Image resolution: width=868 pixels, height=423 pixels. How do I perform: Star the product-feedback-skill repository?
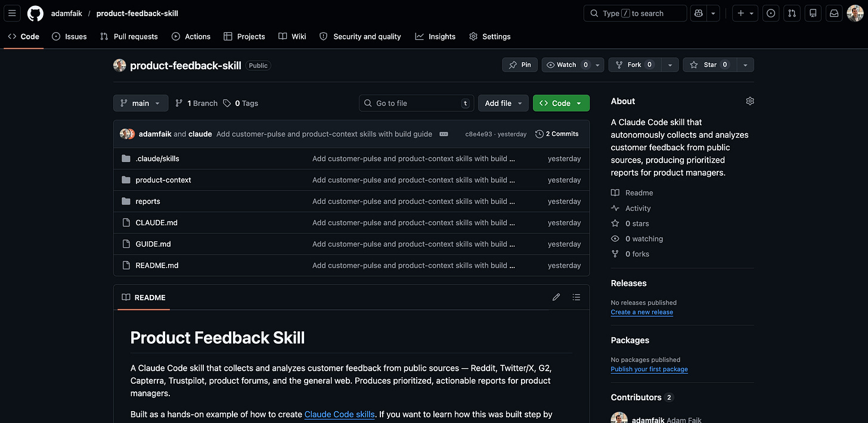click(x=709, y=64)
